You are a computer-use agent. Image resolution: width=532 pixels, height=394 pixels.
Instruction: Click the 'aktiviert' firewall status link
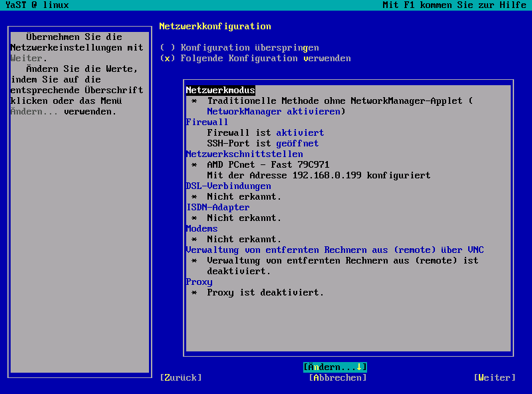[300, 132]
